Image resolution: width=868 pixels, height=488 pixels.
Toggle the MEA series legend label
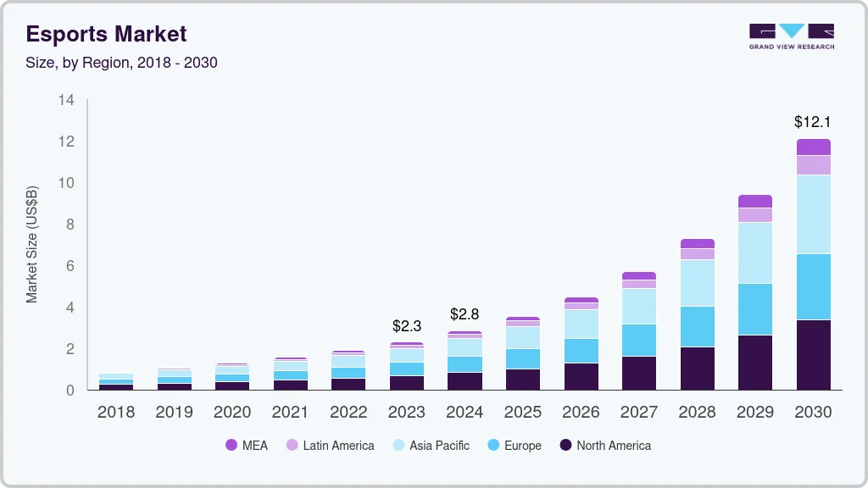point(254,446)
